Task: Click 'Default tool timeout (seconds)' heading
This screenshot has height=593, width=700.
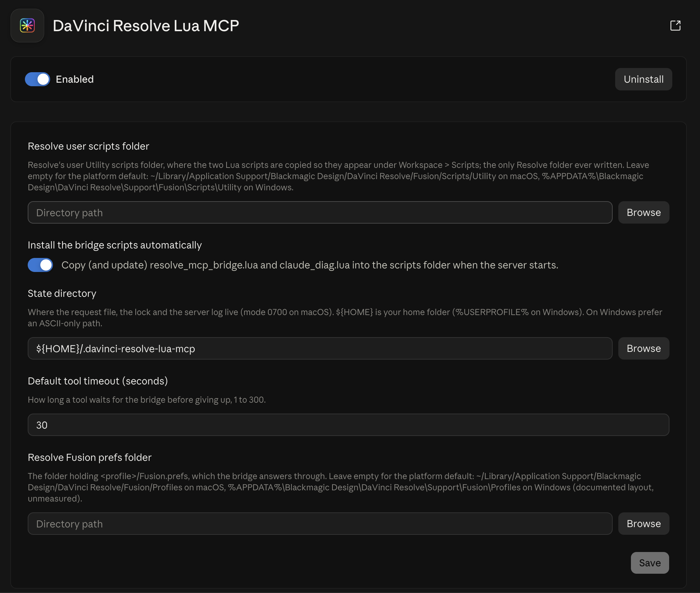Action: pos(98,381)
